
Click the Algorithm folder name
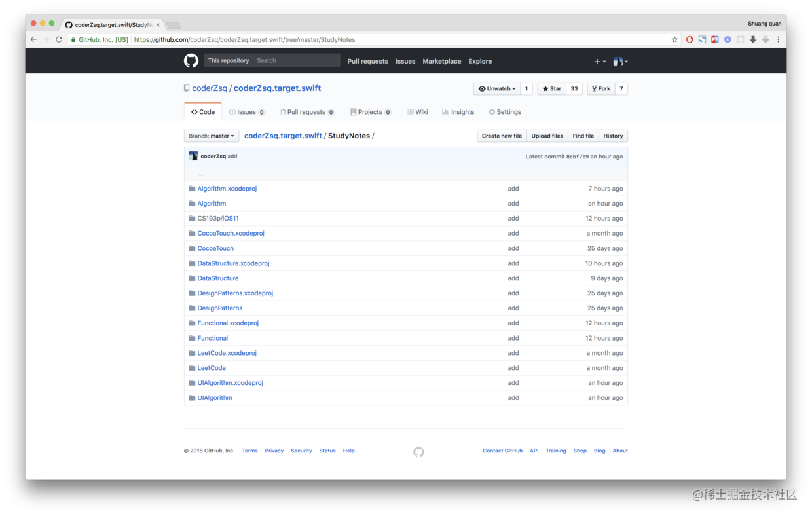click(212, 204)
